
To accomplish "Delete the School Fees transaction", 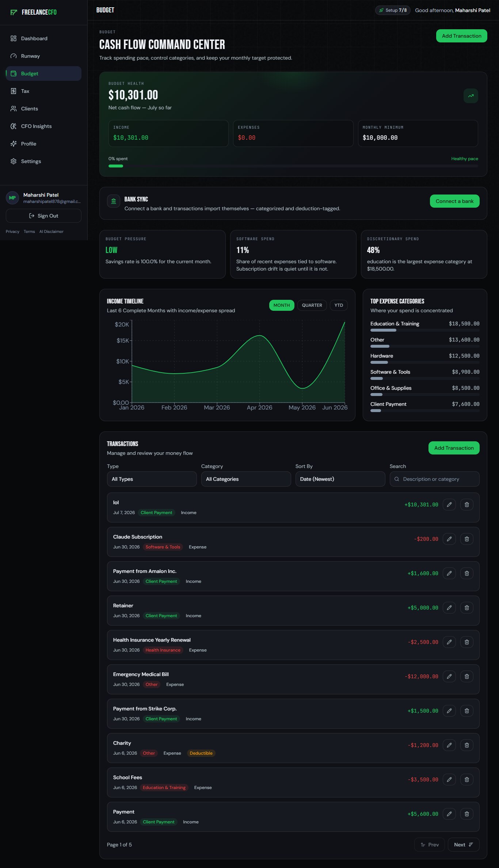I will coord(467,780).
